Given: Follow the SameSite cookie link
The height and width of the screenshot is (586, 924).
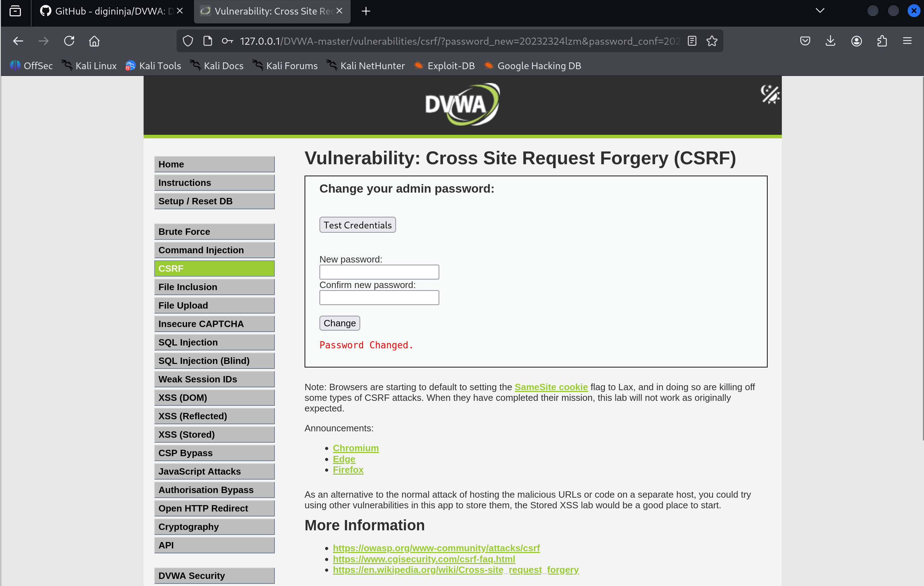Looking at the screenshot, I should [x=551, y=387].
